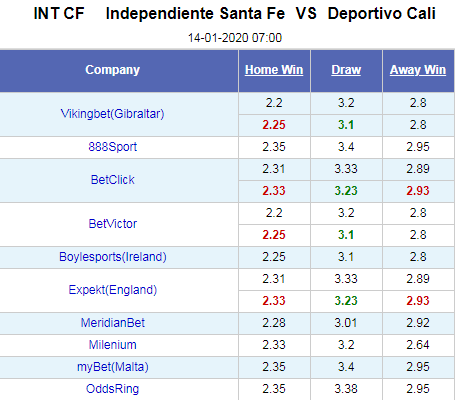Screen dimensions: 455x400
Task: Select BetClick opening home win odds 2.31
Action: [x=274, y=169]
